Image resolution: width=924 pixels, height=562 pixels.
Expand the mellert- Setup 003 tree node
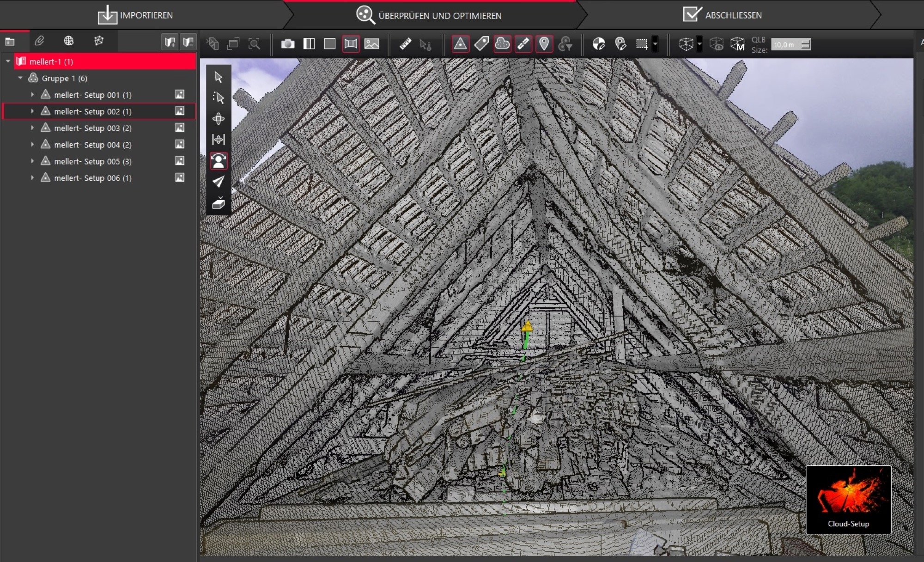(32, 128)
